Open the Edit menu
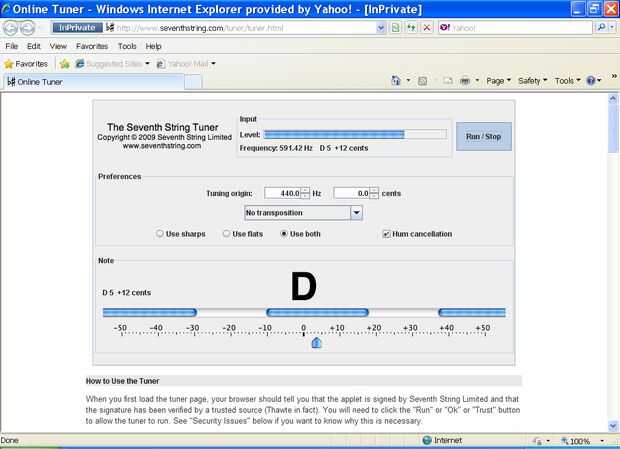Screen dimensions: 620x449 (34, 46)
